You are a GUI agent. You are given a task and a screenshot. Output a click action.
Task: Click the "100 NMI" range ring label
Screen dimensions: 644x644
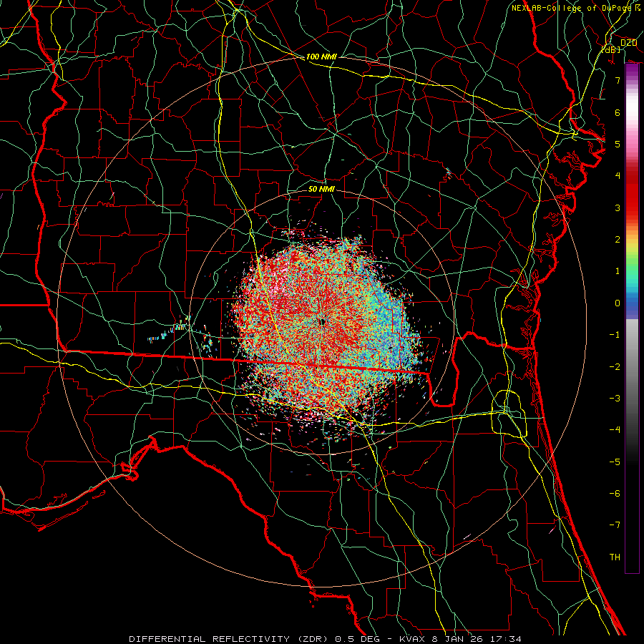321,57
